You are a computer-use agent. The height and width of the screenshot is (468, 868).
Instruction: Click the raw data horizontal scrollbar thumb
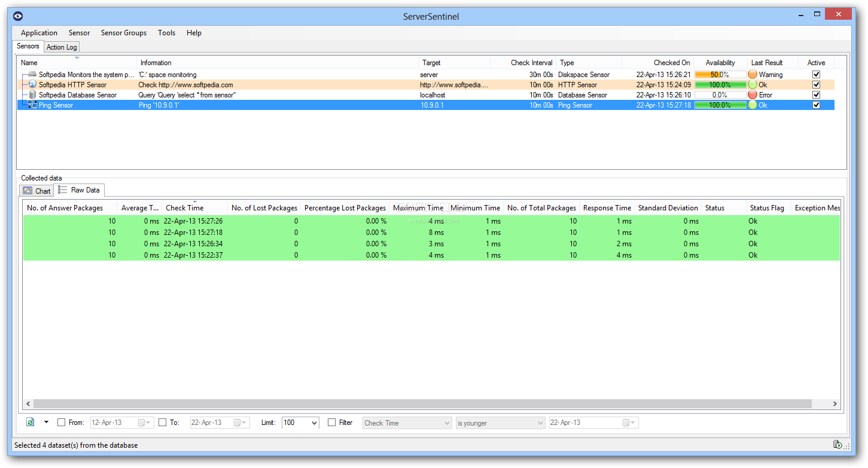click(422, 404)
